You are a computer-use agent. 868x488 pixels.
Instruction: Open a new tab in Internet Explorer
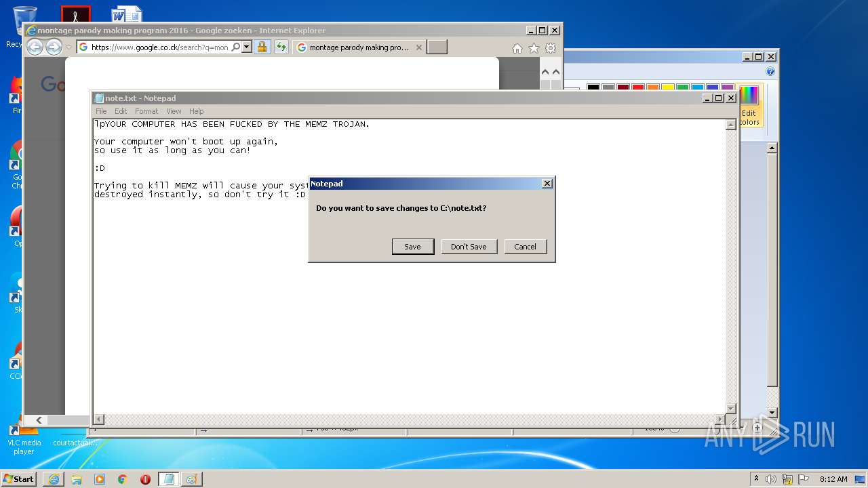[x=437, y=47]
